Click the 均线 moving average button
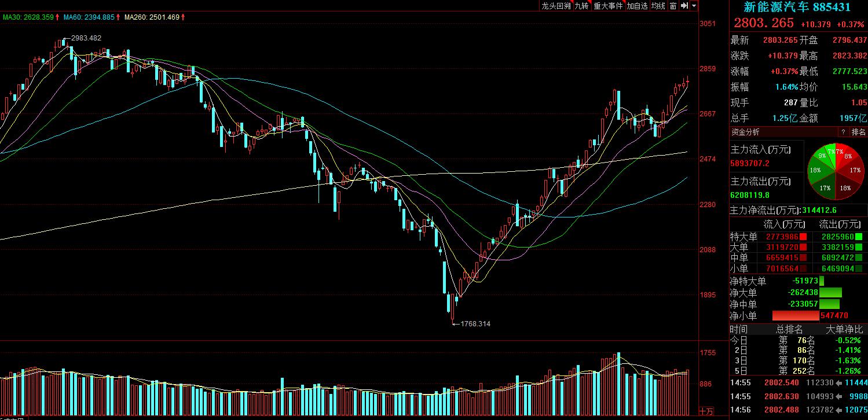 click(x=658, y=6)
